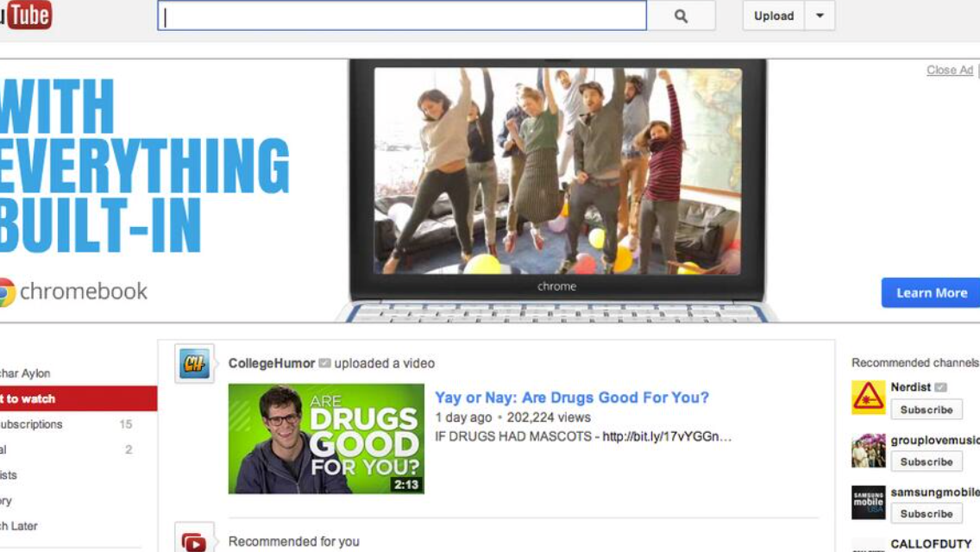Click the Upload button
This screenshot has width=980, height=552.
pos(774,16)
